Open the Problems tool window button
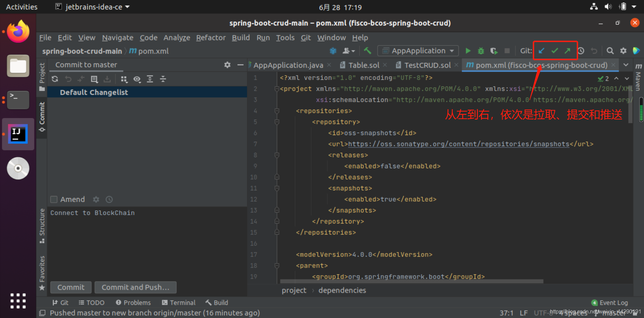644x318 pixels. [133, 303]
